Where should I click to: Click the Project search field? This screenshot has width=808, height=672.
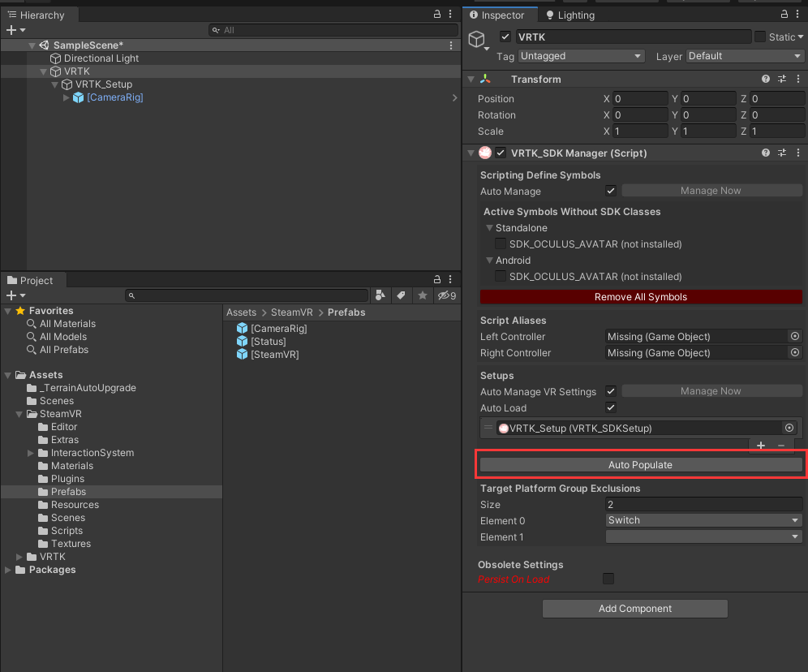[x=247, y=295]
